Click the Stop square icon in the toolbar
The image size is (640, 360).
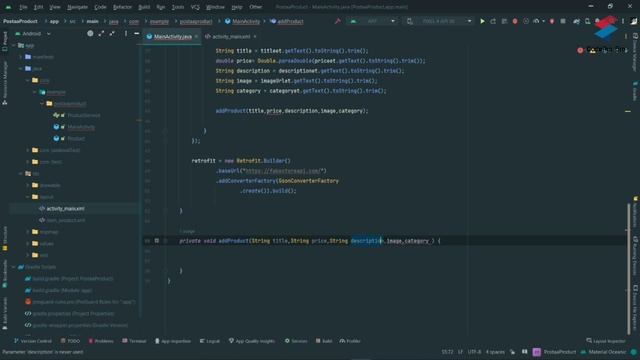click(x=563, y=21)
